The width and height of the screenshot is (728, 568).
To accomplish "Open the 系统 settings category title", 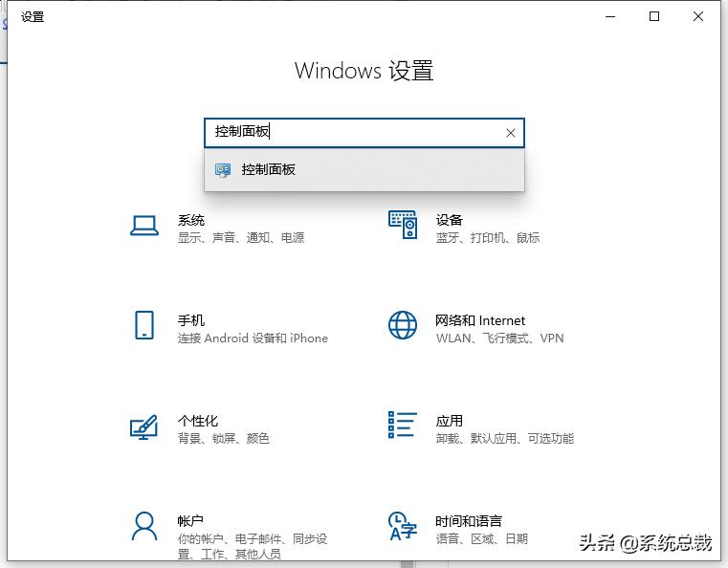I will tap(190, 220).
